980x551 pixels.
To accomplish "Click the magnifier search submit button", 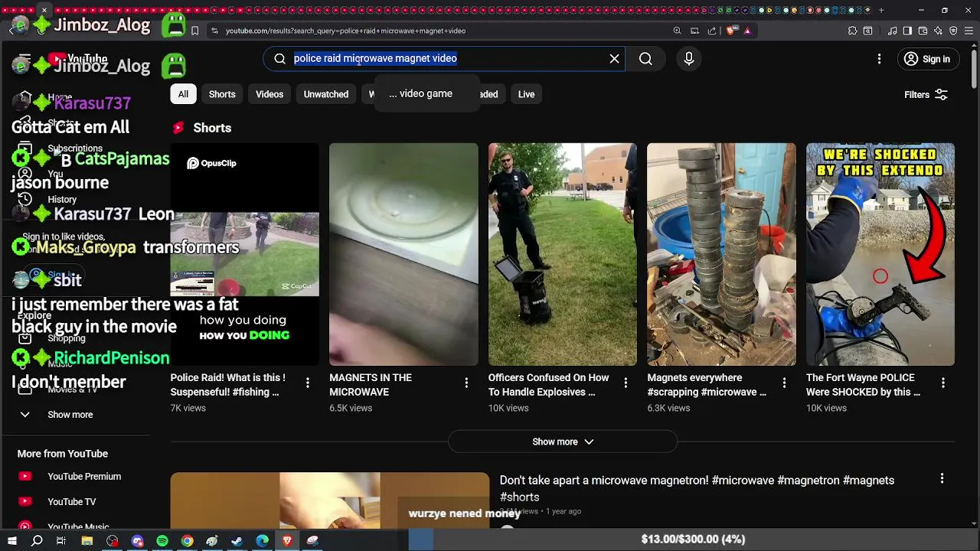I will click(645, 59).
